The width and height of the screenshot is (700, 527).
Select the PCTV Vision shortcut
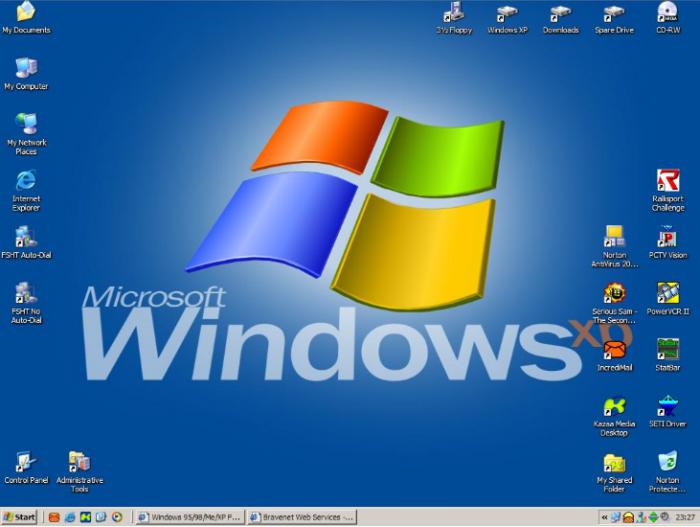[668, 243]
